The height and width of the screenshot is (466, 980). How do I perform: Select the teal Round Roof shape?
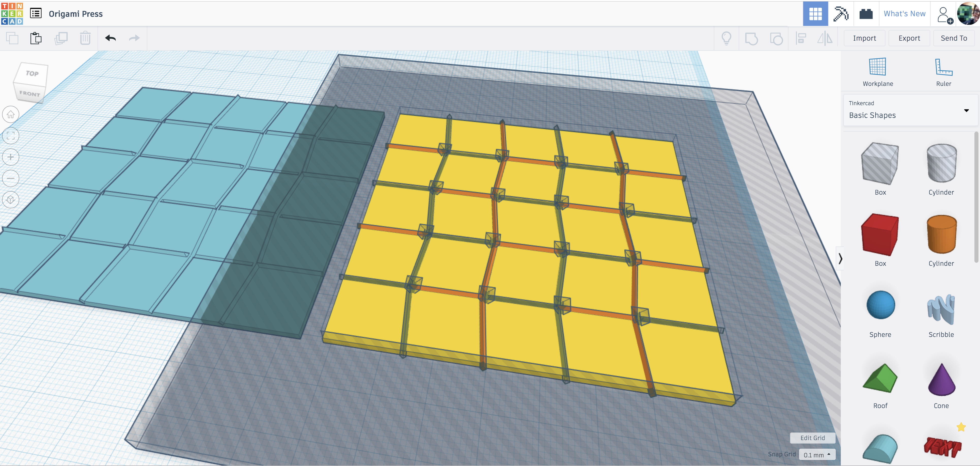tap(880, 449)
